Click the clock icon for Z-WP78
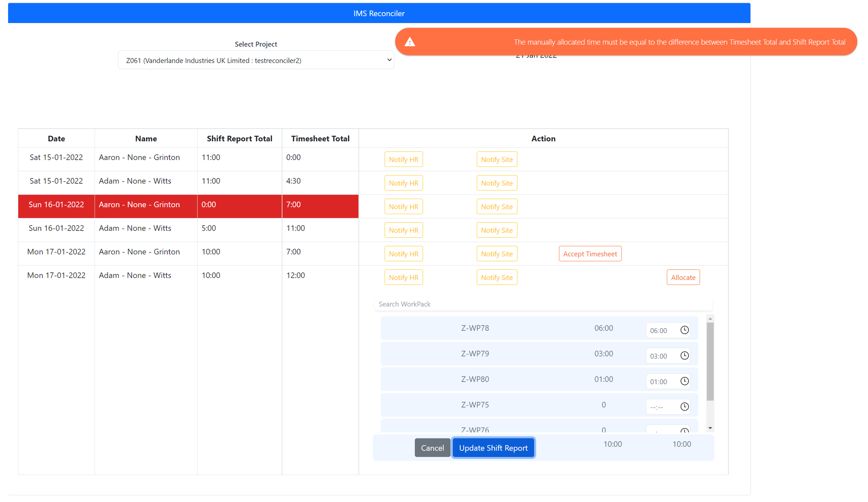The width and height of the screenshot is (868, 502). click(685, 329)
